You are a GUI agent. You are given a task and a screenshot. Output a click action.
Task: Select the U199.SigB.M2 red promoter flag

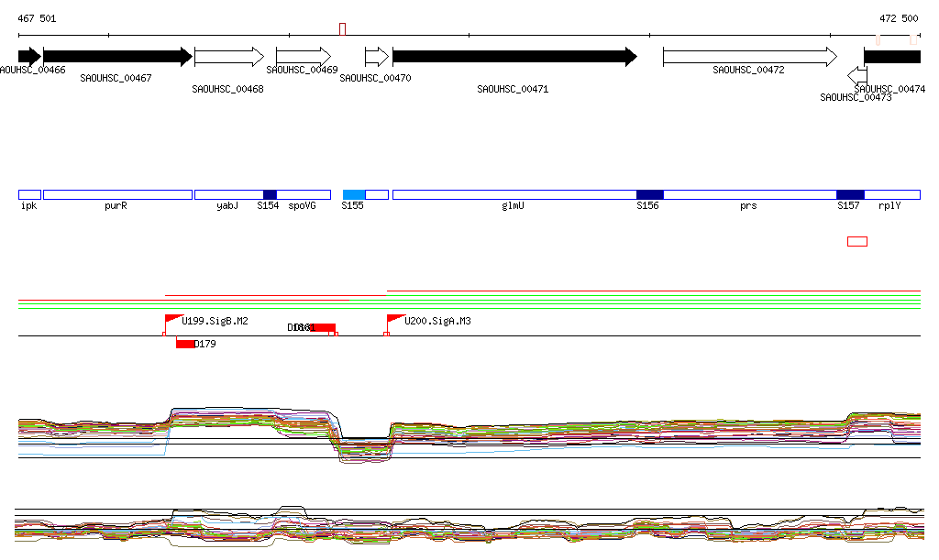[x=172, y=320]
